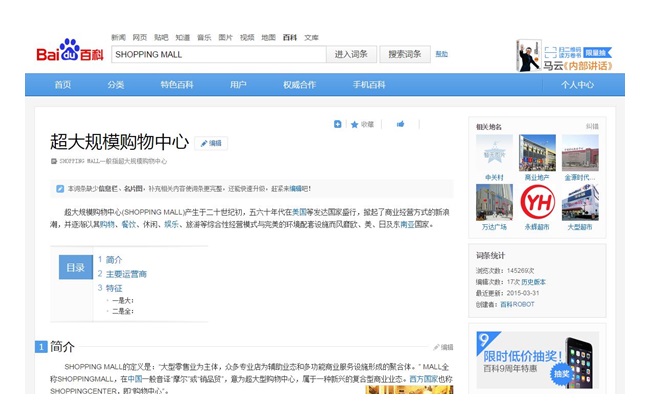Click the 浏览次数 145269次 statistic
The height and width of the screenshot is (419, 650).
click(505, 271)
